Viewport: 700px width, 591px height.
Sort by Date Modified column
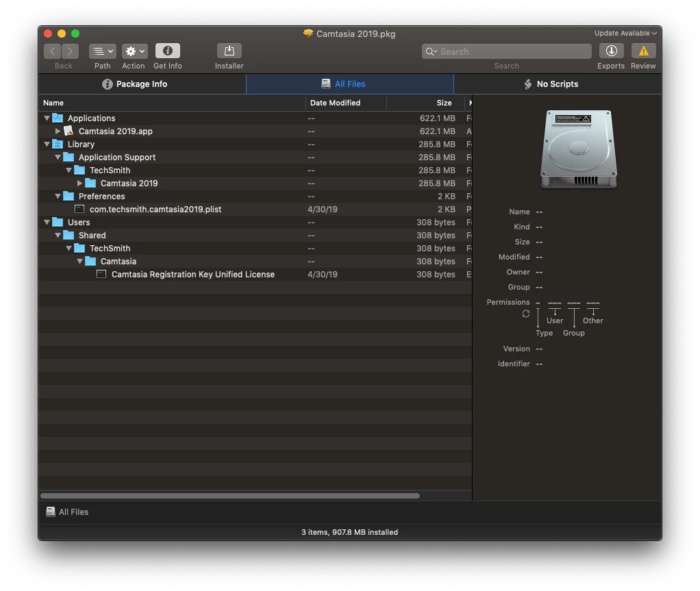pyautogui.click(x=346, y=103)
